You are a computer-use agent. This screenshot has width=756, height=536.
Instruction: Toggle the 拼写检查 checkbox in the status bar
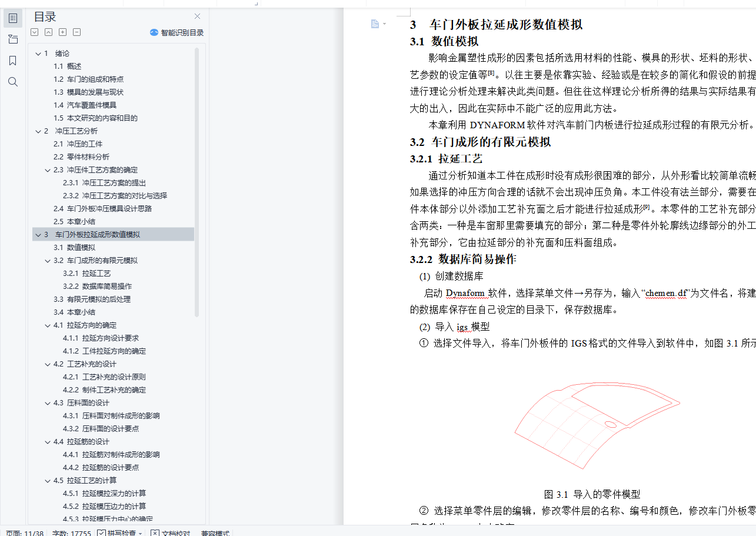coord(101,533)
